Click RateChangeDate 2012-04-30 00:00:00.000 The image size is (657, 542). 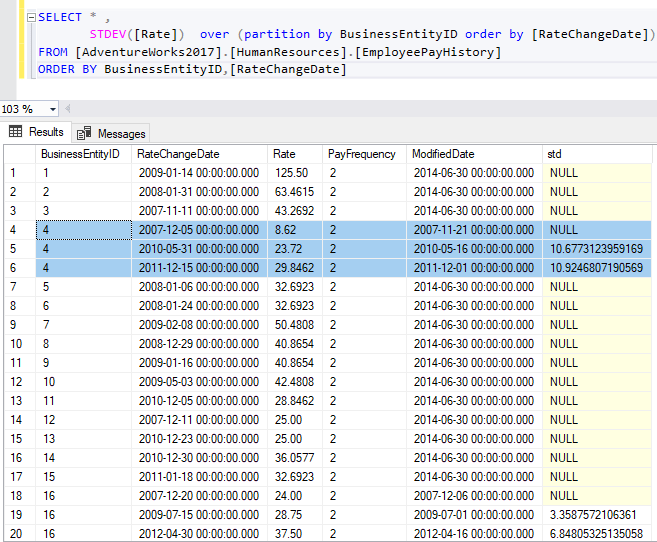tap(199, 534)
